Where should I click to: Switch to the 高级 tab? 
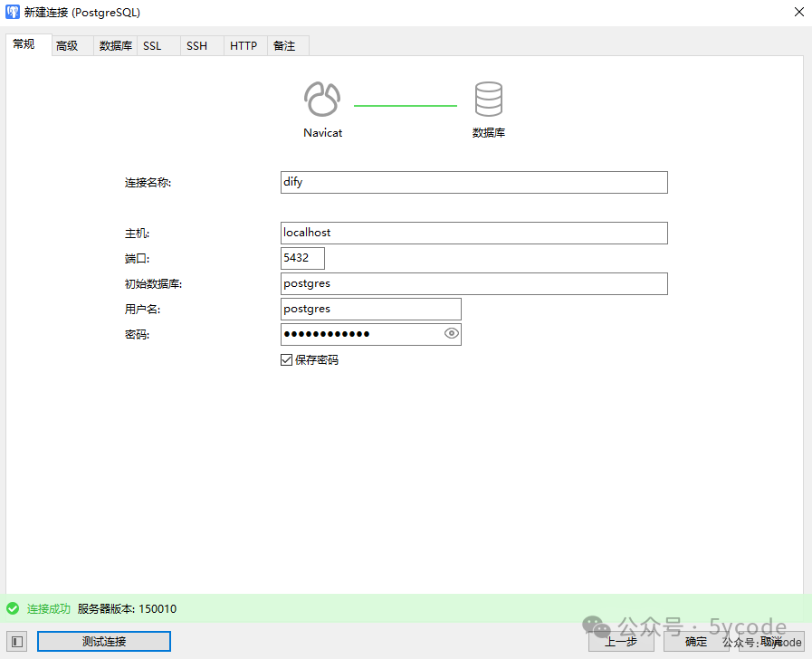[x=67, y=46]
